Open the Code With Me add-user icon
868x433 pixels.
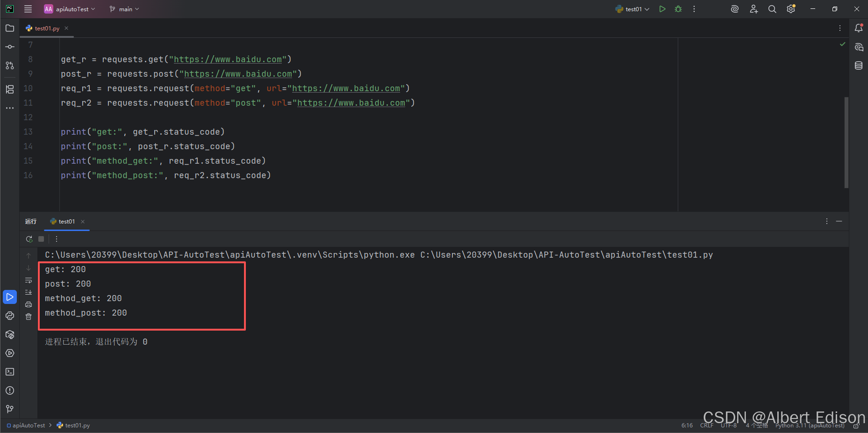point(753,9)
